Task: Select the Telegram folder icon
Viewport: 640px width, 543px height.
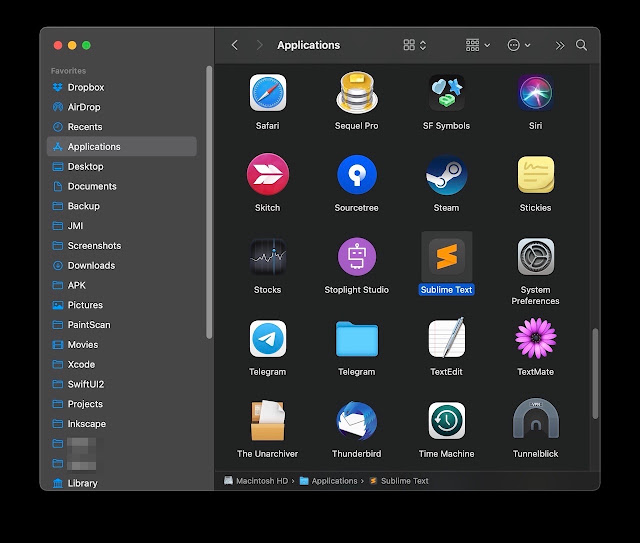Action: coord(357,339)
